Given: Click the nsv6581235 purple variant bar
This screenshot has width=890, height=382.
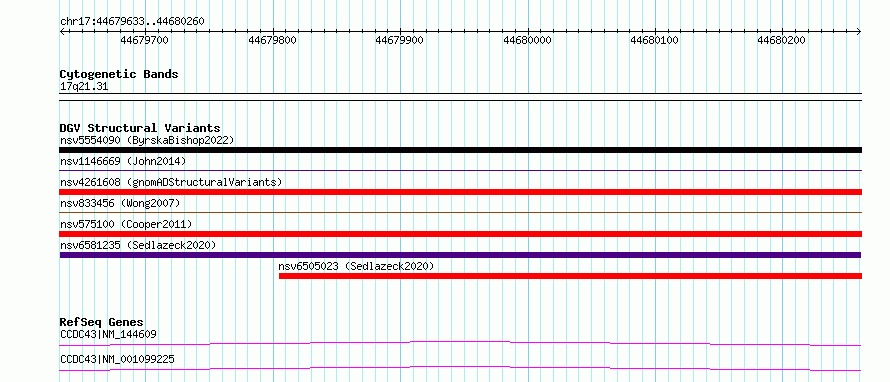Looking at the screenshot, I should pyautogui.click(x=460, y=255).
